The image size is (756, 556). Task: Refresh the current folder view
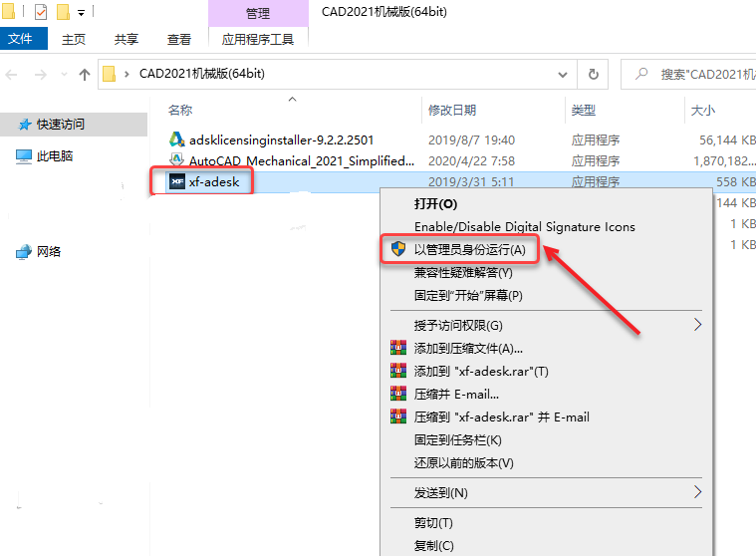[x=593, y=75]
